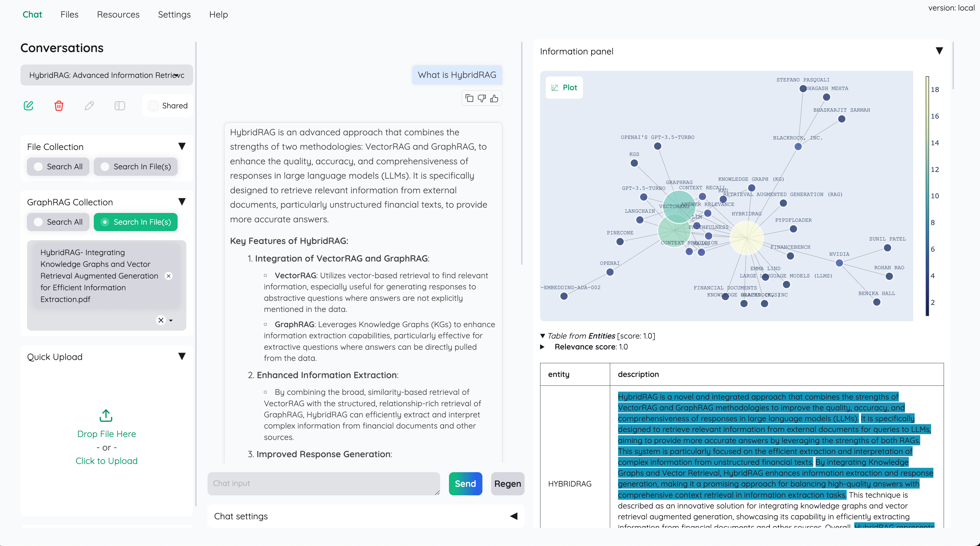Click the edit/compose conversation icon
This screenshot has width=980, height=546.
(28, 105)
